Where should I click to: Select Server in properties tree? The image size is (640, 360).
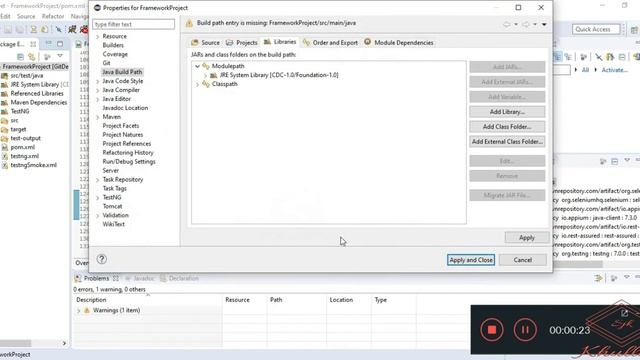pyautogui.click(x=111, y=171)
